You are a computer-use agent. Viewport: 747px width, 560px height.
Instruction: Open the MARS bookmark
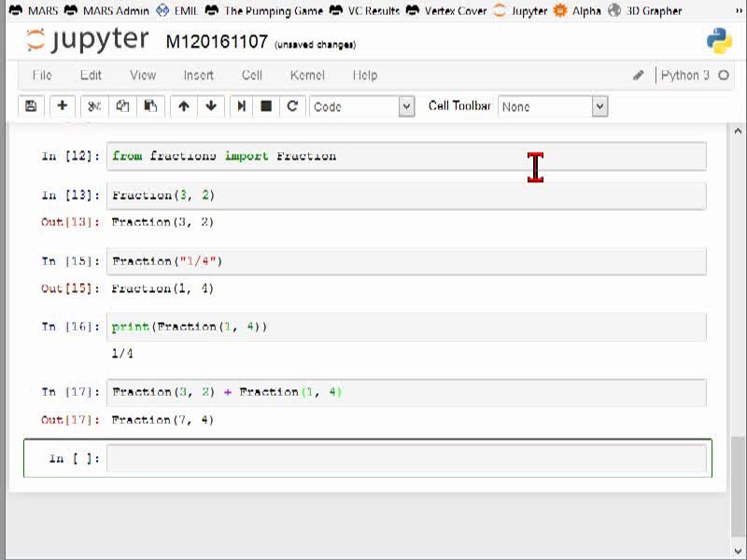[x=34, y=10]
